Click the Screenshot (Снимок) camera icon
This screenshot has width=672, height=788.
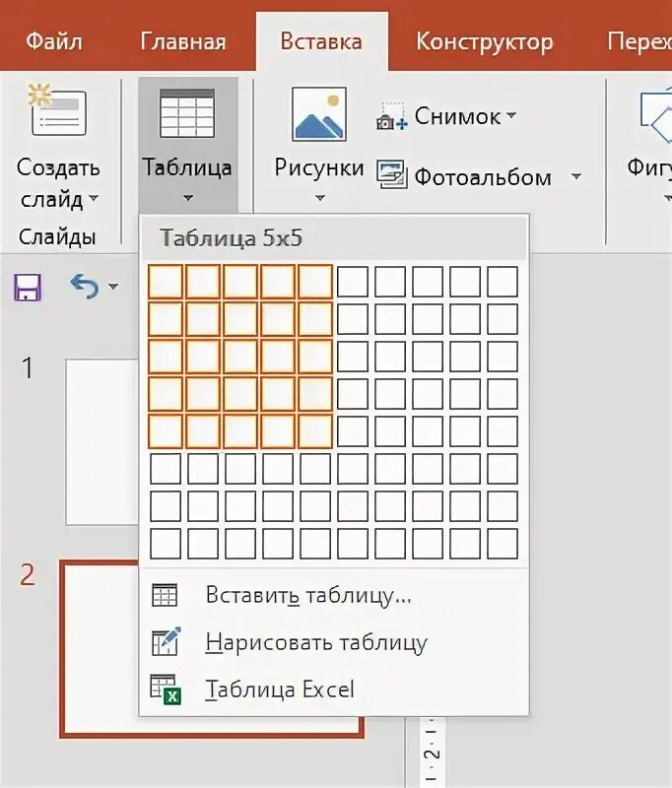[391, 118]
